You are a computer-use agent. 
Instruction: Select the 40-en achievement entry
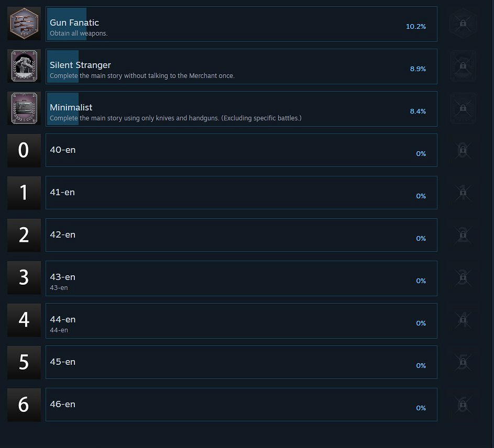coord(241,150)
